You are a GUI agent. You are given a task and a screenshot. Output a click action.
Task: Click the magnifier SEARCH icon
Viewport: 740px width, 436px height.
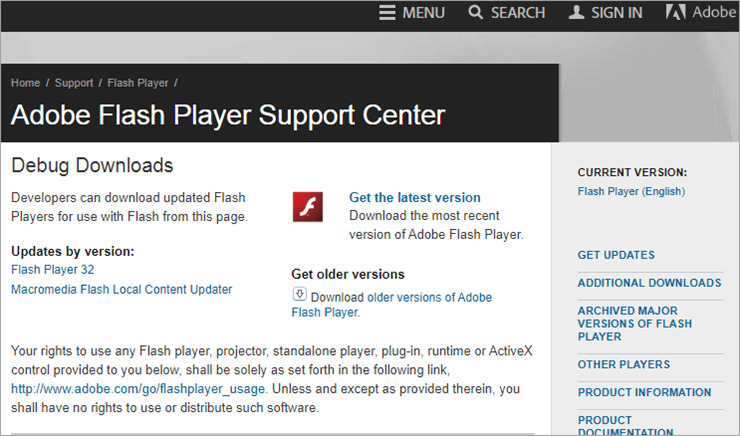click(x=476, y=13)
